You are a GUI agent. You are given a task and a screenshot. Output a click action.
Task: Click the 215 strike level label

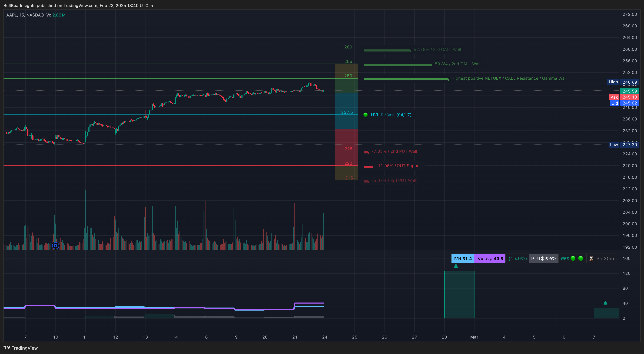pos(349,178)
